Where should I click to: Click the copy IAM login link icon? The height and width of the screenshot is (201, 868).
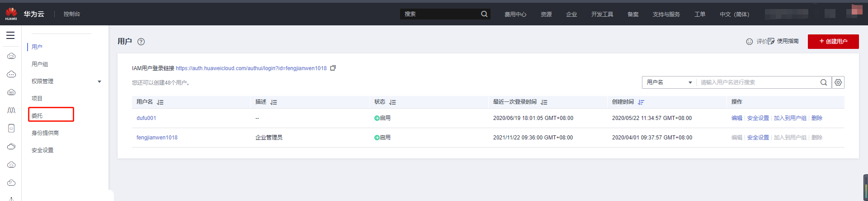(333, 68)
